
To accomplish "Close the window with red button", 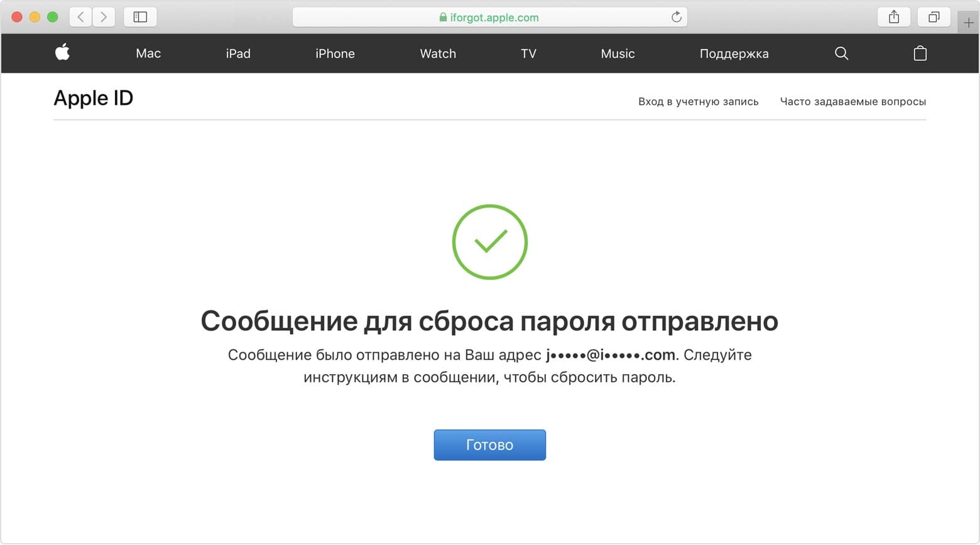I will click(x=17, y=17).
